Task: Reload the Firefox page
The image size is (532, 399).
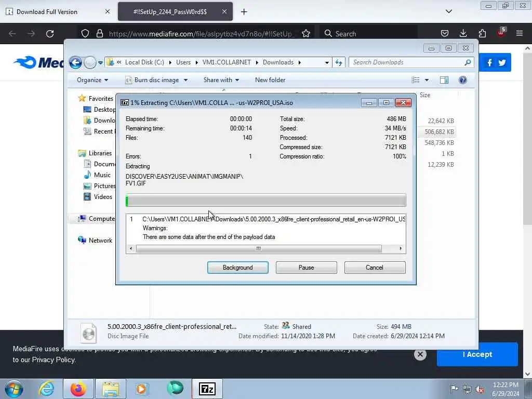Action: [50, 34]
